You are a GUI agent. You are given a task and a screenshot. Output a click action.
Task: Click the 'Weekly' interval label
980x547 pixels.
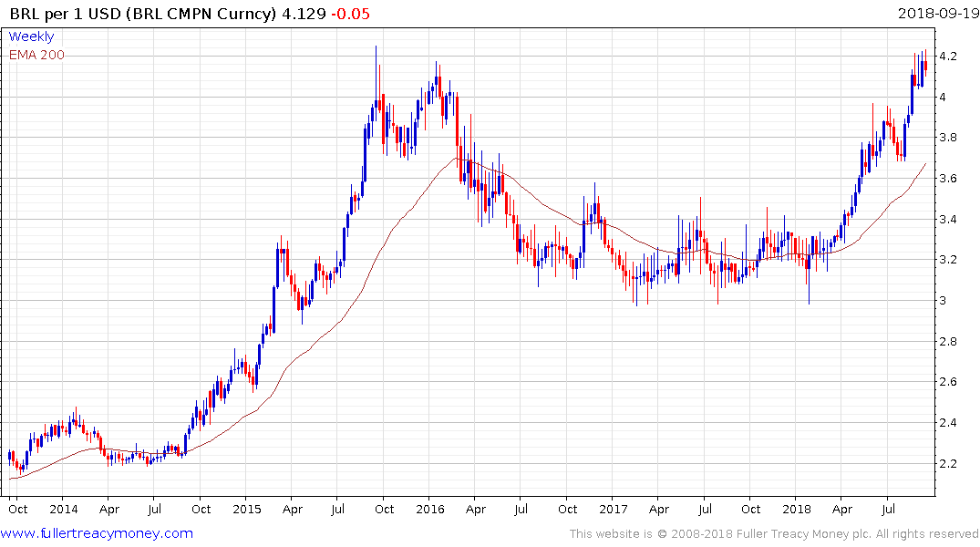click(x=31, y=36)
